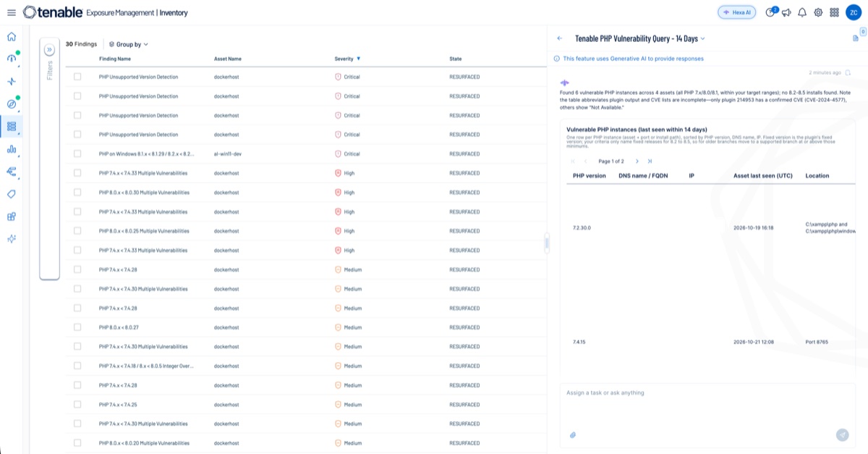
Task: Tick the Integer Over... finding checkbox
Action: 77,366
